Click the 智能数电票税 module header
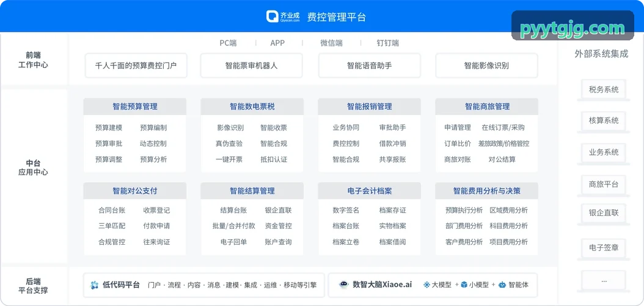The image size is (644, 306). tap(252, 106)
